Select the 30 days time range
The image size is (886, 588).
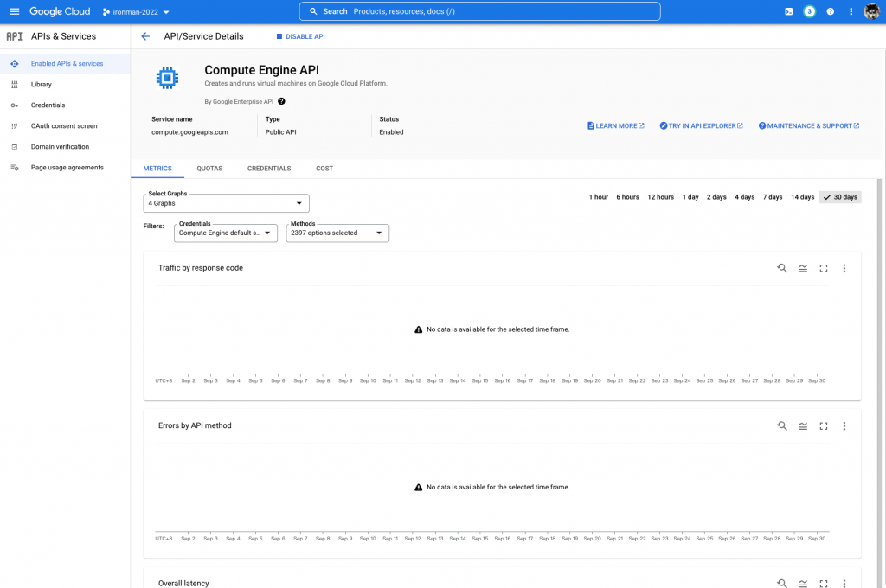[840, 197]
